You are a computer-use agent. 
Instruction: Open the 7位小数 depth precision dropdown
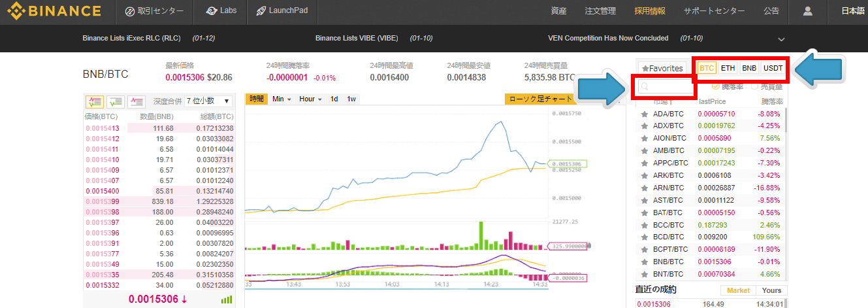coord(208,101)
